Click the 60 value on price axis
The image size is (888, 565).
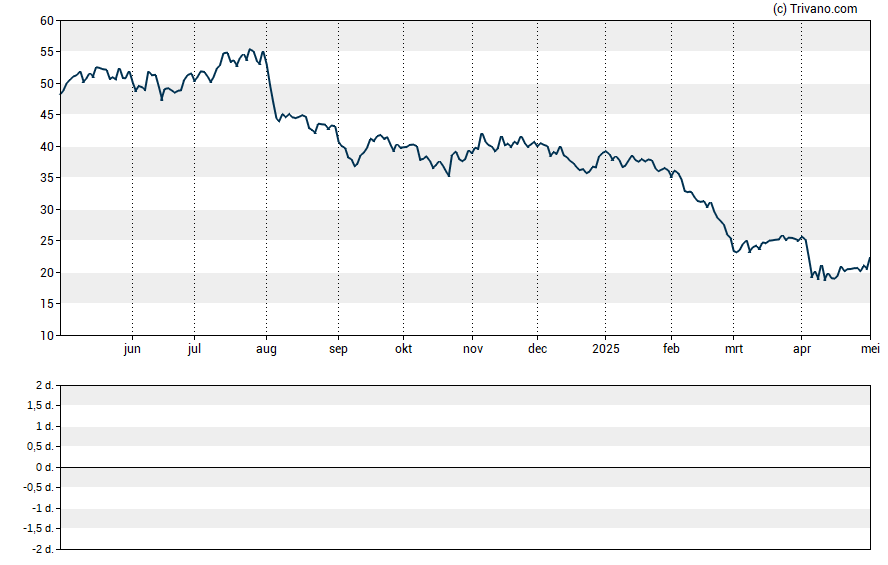(47, 21)
